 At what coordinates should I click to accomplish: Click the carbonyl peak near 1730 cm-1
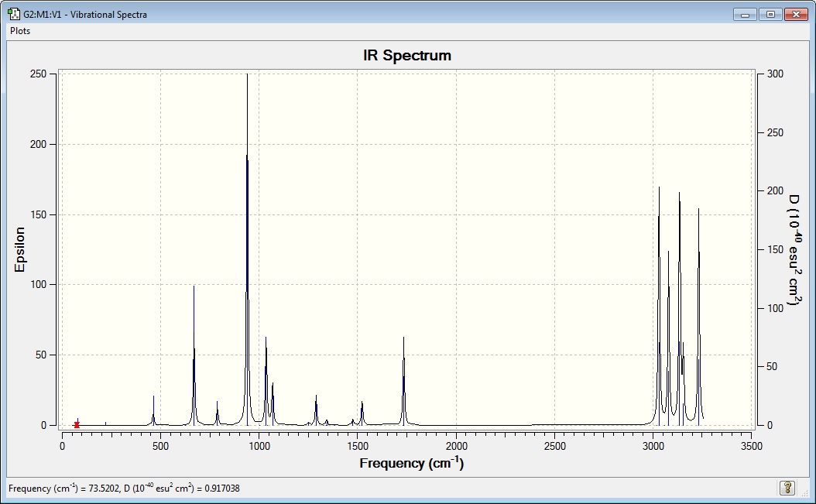coord(404,381)
